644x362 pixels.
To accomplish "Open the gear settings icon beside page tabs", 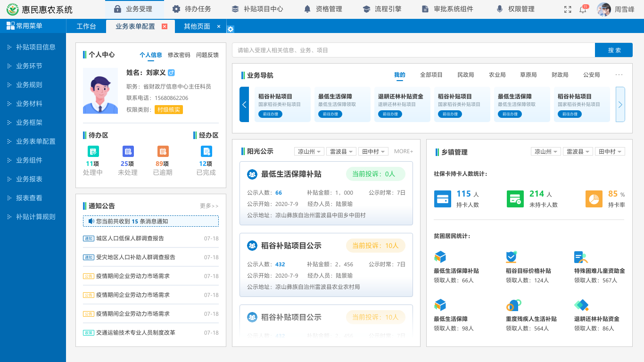I will (231, 29).
